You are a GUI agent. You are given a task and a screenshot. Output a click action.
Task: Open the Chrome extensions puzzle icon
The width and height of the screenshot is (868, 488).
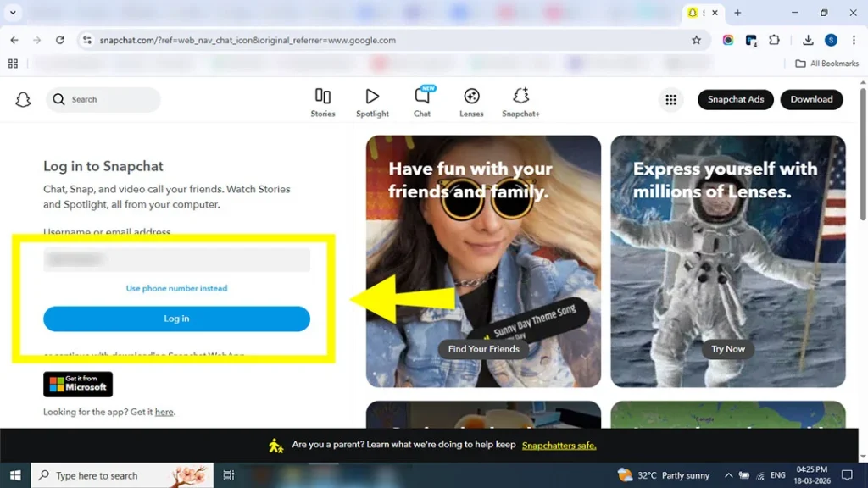pyautogui.click(x=774, y=40)
